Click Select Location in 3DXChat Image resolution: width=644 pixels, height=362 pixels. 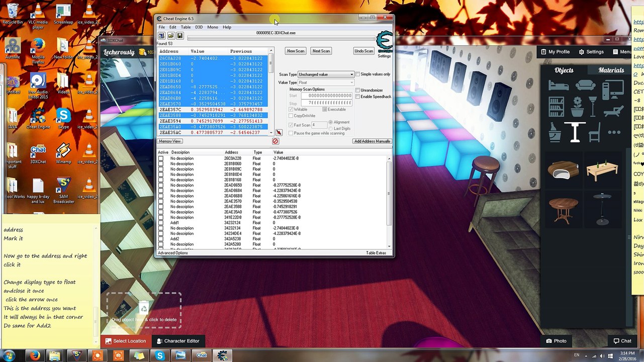(x=126, y=341)
